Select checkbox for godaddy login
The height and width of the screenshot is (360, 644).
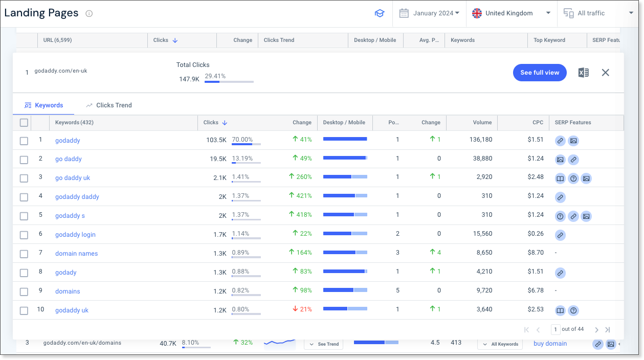point(24,235)
